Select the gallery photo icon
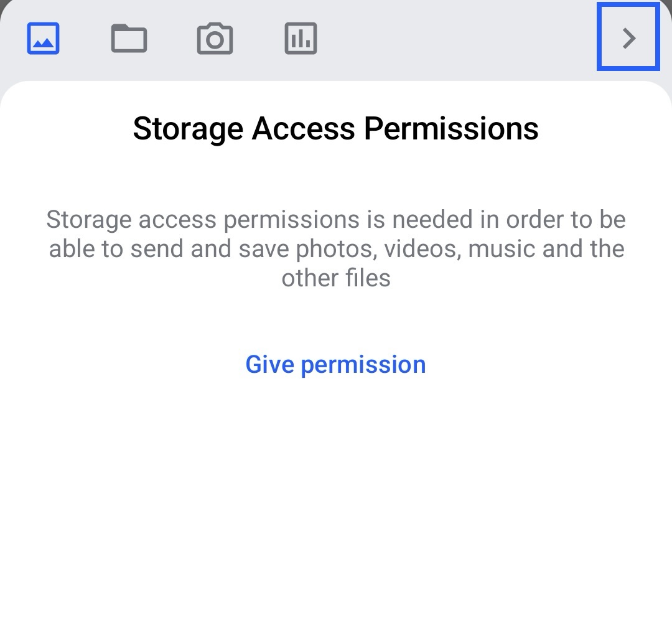The image size is (672, 620). (x=43, y=39)
